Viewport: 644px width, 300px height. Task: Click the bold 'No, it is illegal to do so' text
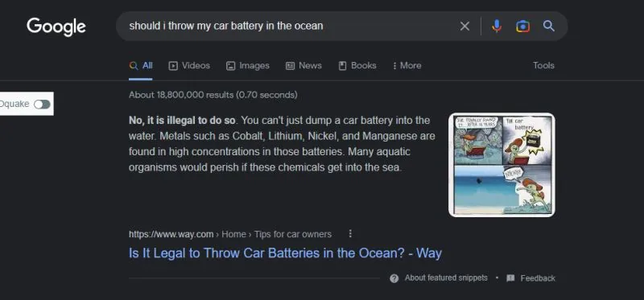pyautogui.click(x=183, y=121)
